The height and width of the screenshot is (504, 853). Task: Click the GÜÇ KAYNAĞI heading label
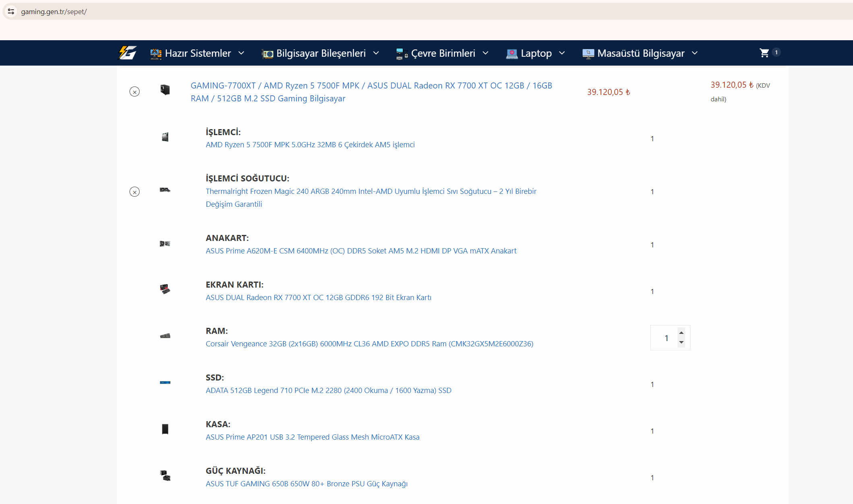pos(236,471)
